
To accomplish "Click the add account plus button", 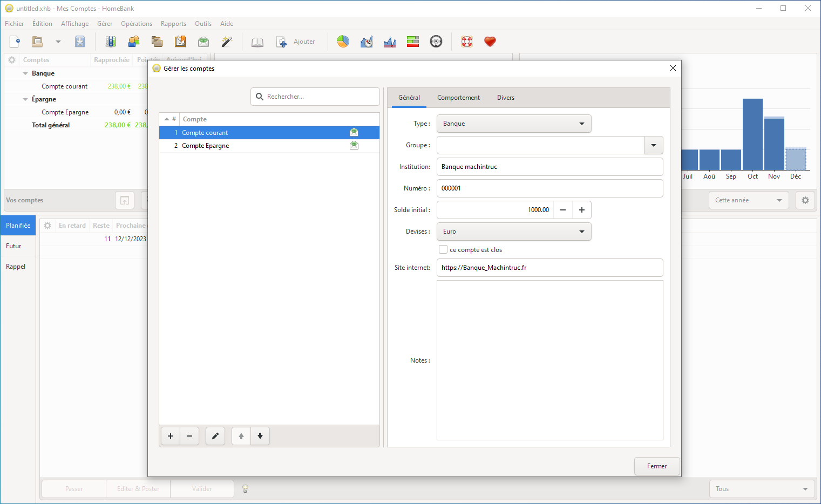I will click(171, 436).
